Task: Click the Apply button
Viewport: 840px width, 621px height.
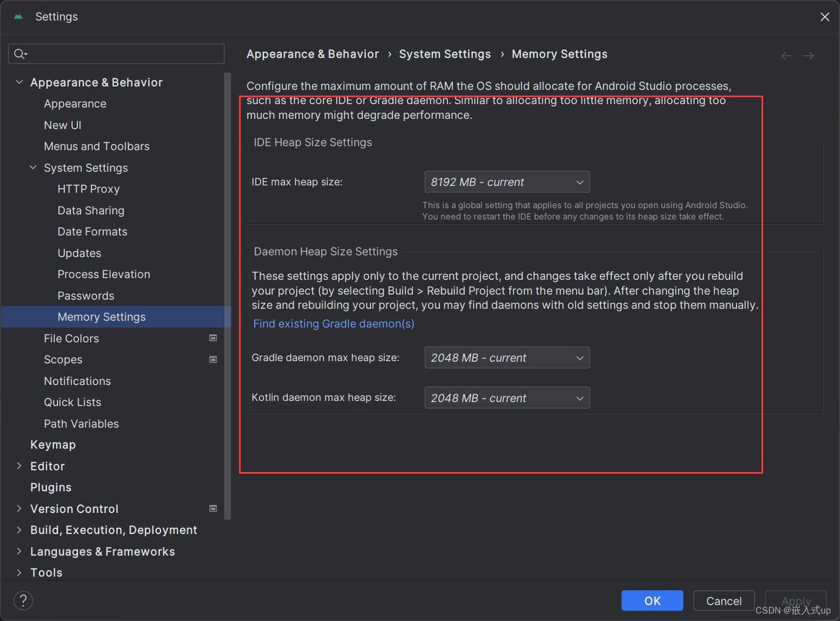Action: click(796, 601)
